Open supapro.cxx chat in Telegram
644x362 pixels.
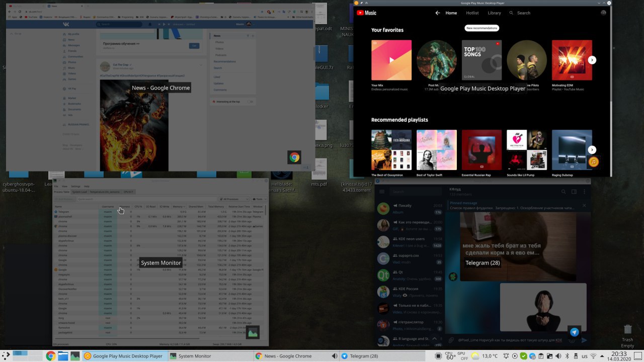coord(410,258)
